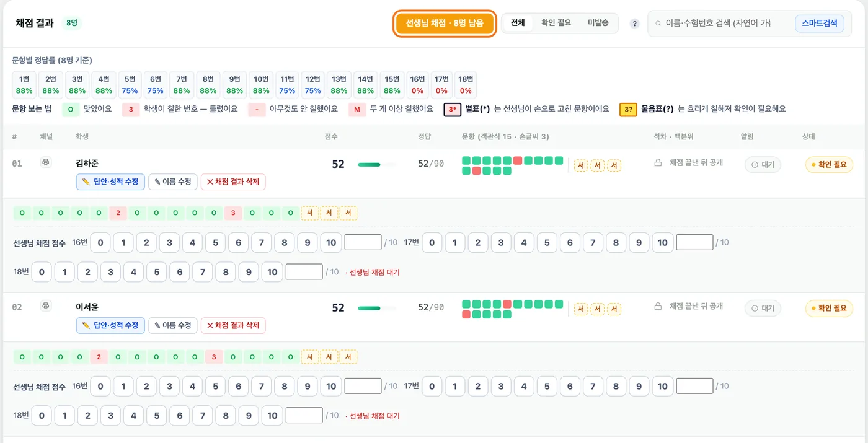Edit 답안·성적 수정 for 이서윤
This screenshot has height=443, width=868.
tap(110, 325)
